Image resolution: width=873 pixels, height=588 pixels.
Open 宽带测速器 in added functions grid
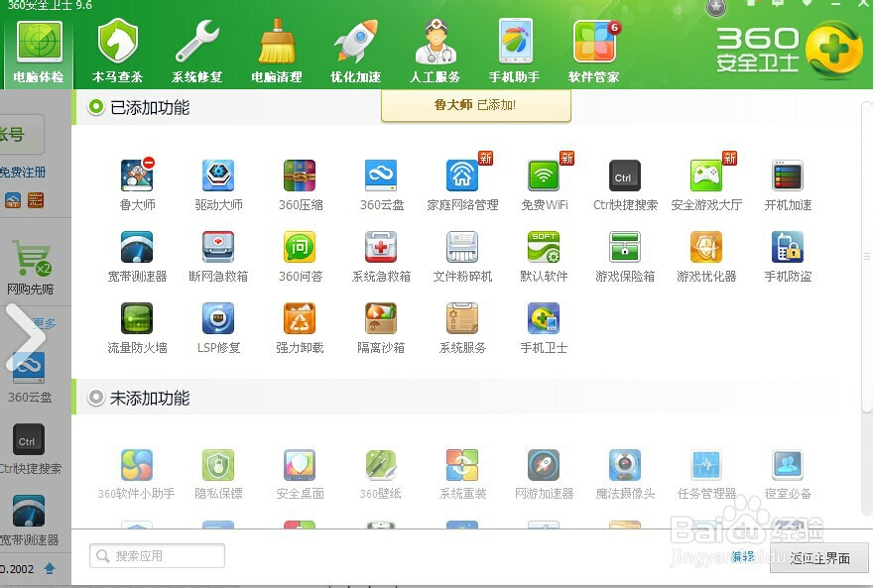[137, 247]
